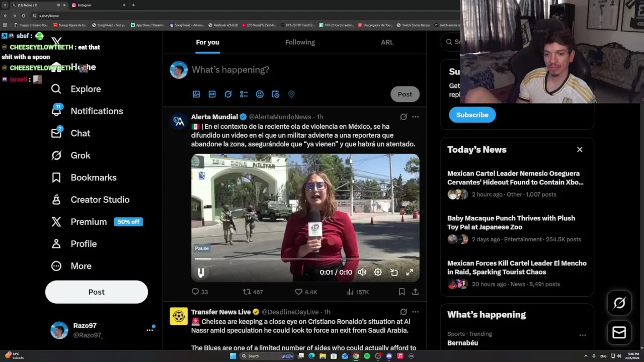The height and width of the screenshot is (362, 644).
Task: Like the Alerta Mundial post
Action: click(x=306, y=292)
